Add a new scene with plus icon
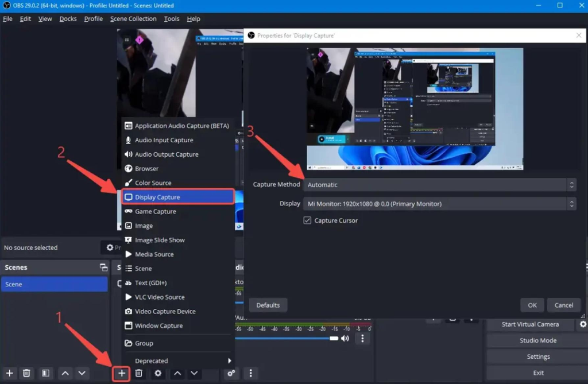 tap(10, 373)
